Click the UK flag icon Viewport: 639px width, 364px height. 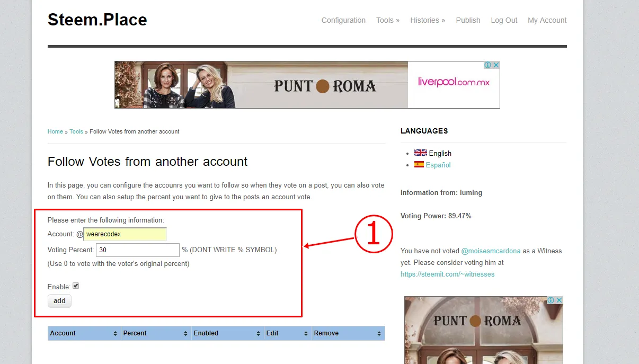tap(420, 153)
